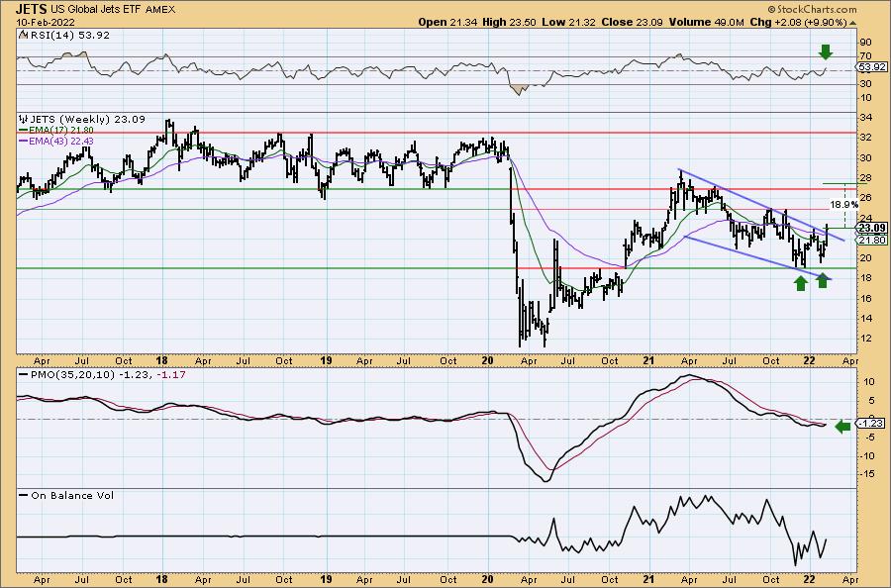Click year label 21 under the price panel
The image size is (891, 588).
(648, 360)
